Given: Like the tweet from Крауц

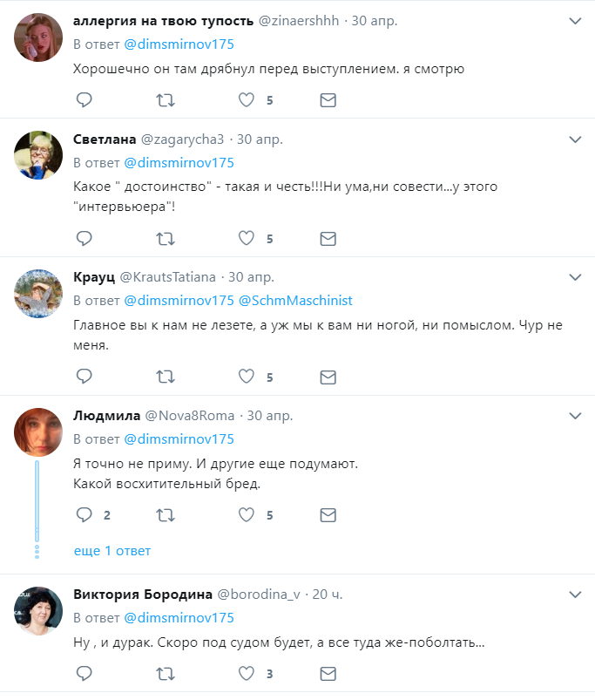Looking at the screenshot, I should click(x=247, y=377).
